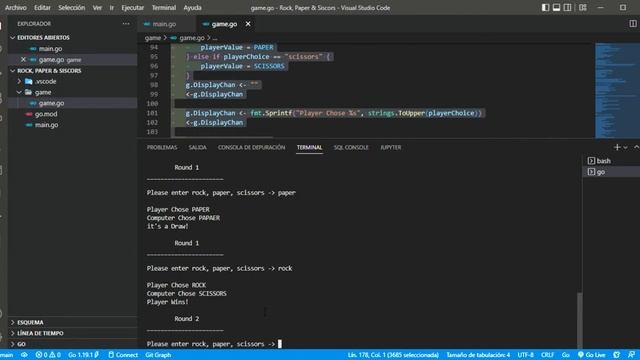Click the eye icon in status bar
Screen dimensions: 640x360
tap(24, 355)
